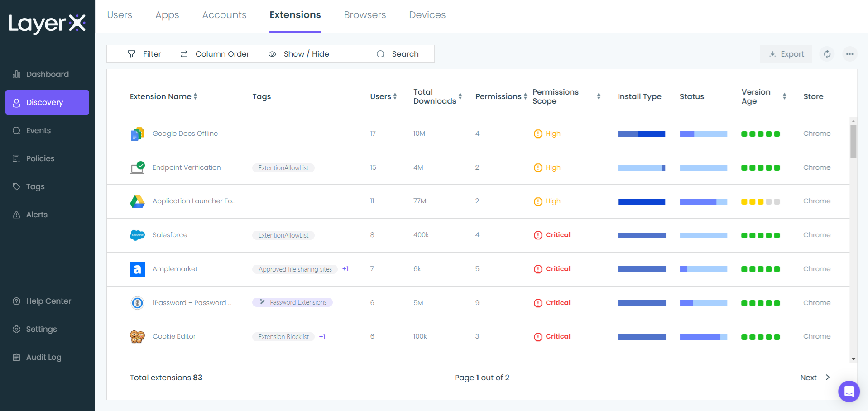Click the LayerX logo

coord(47,24)
